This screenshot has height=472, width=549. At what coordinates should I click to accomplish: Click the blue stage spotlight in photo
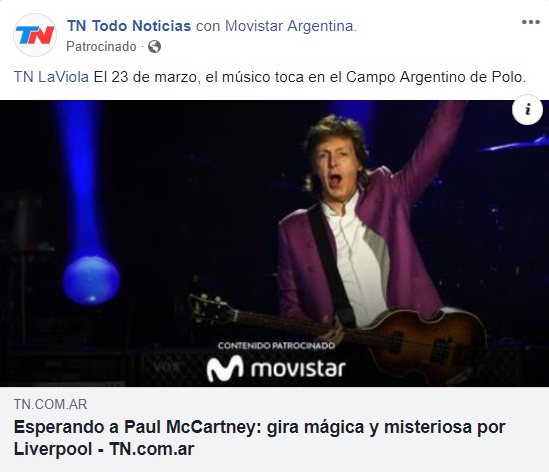pyautogui.click(x=92, y=279)
